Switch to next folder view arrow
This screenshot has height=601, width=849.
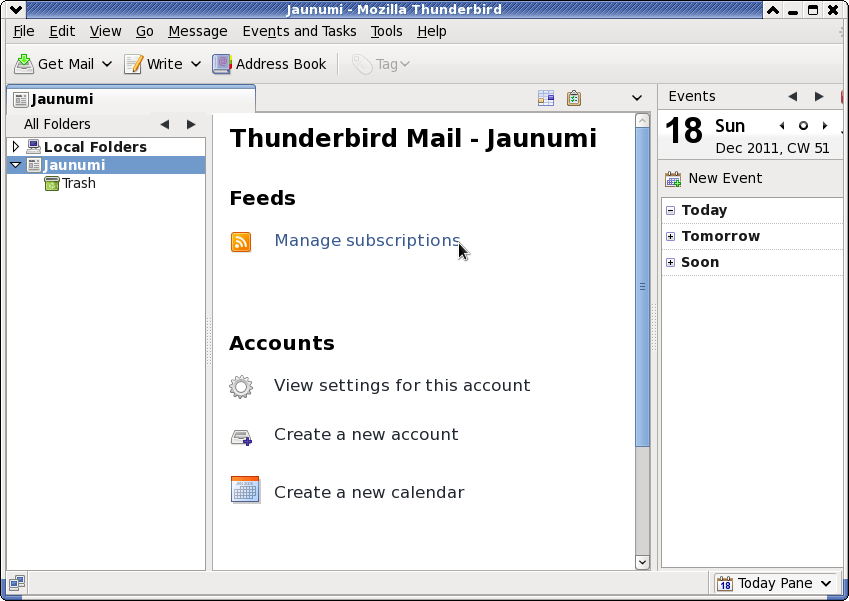191,125
